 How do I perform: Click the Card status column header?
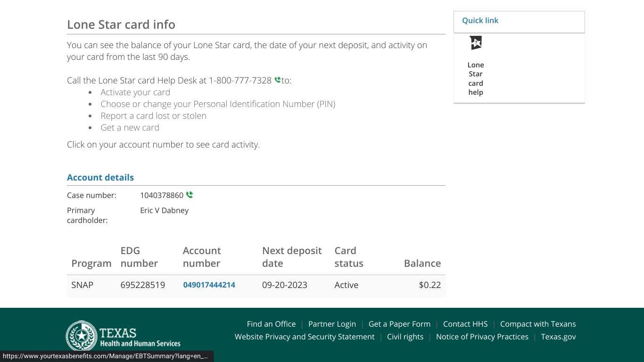349,257
